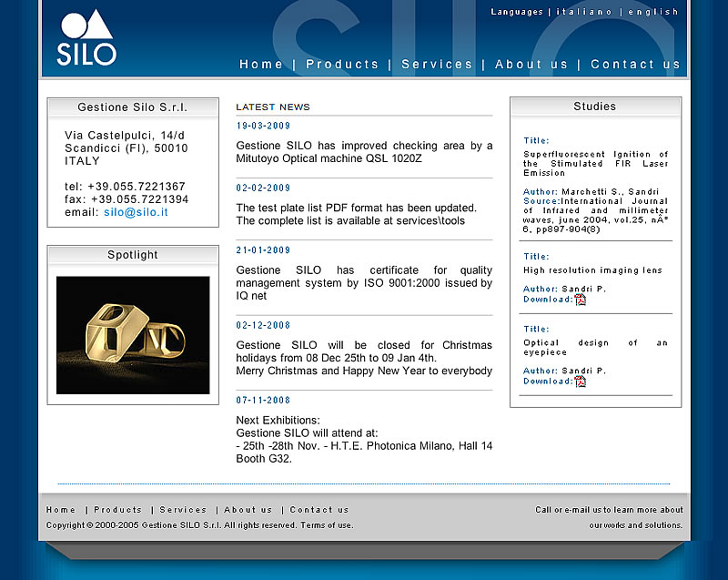Viewport: 728px width, 580px height.
Task: Click the Terms of use footer link
Action: [x=327, y=525]
